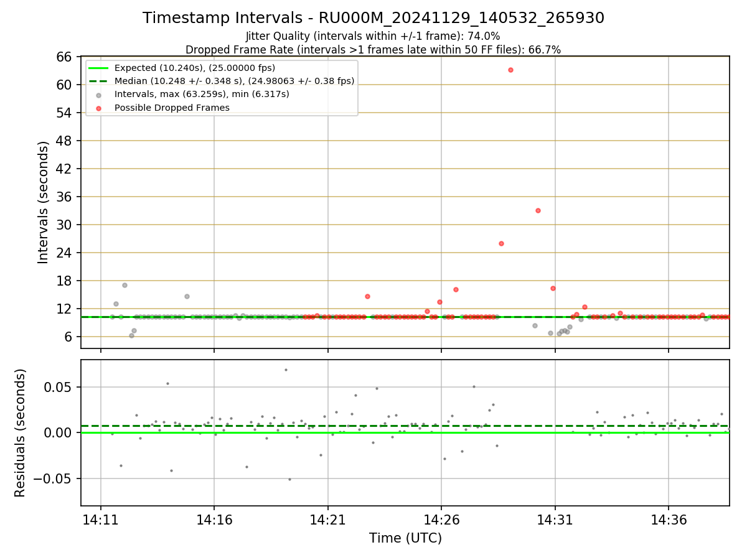The width and height of the screenshot is (747, 560).
Task: Click the plot title 'Timestamp Intervals - RU000M_20241129_140532_265930'
Action: (374, 18)
